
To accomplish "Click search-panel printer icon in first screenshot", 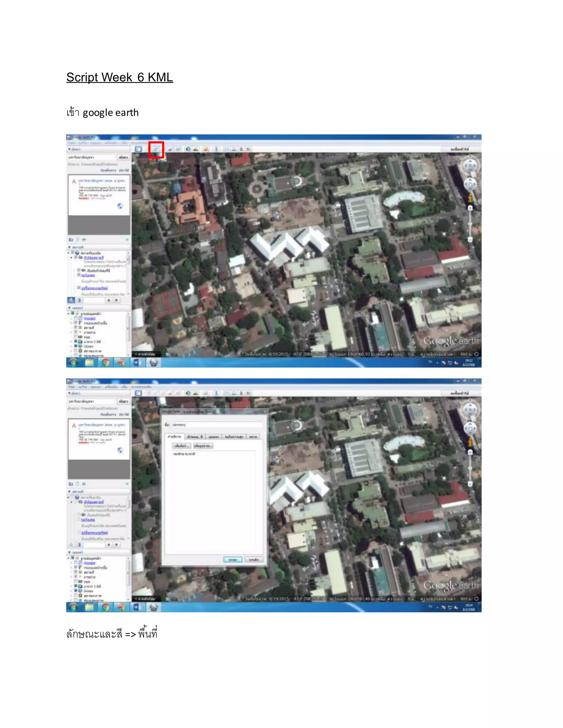I will [84, 240].
